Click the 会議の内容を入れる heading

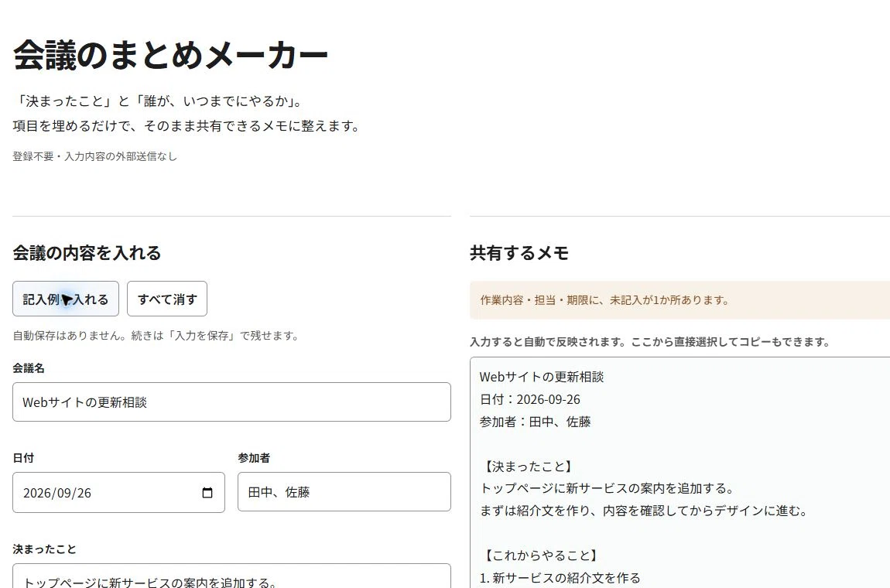coord(87,253)
